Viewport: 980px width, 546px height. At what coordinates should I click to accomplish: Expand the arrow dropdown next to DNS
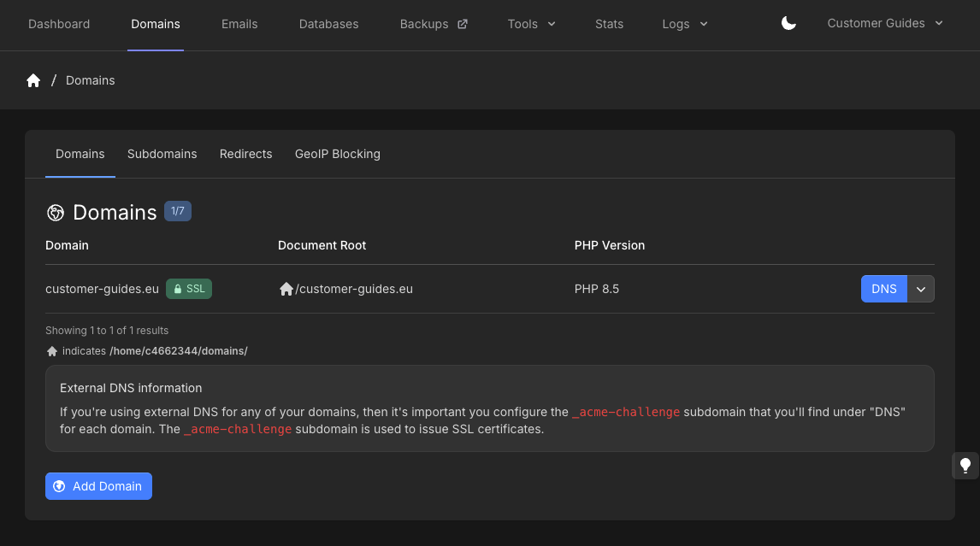click(x=921, y=289)
